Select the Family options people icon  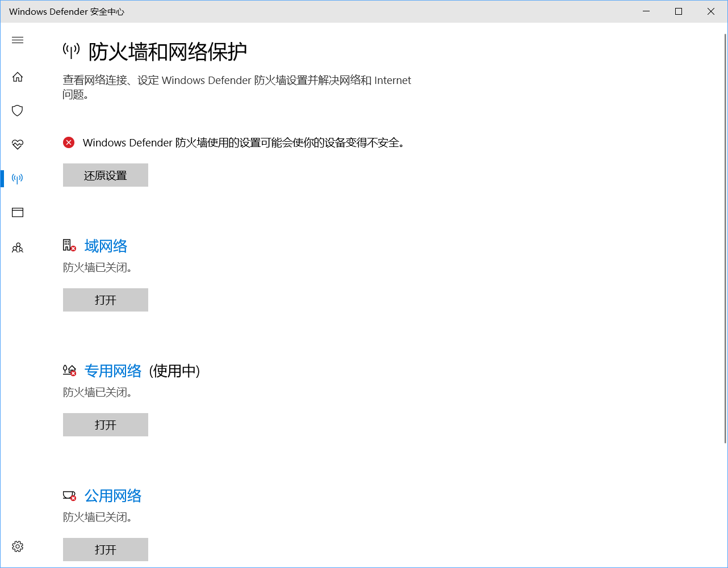pos(17,247)
